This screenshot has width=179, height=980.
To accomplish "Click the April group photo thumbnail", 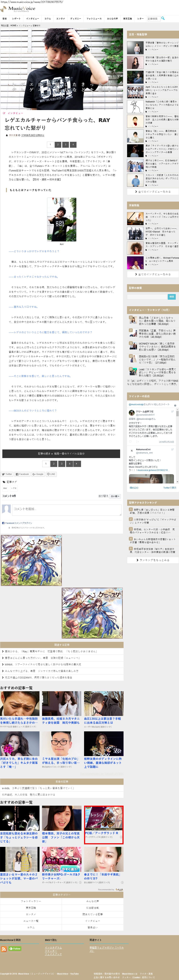I will pos(135,91).
